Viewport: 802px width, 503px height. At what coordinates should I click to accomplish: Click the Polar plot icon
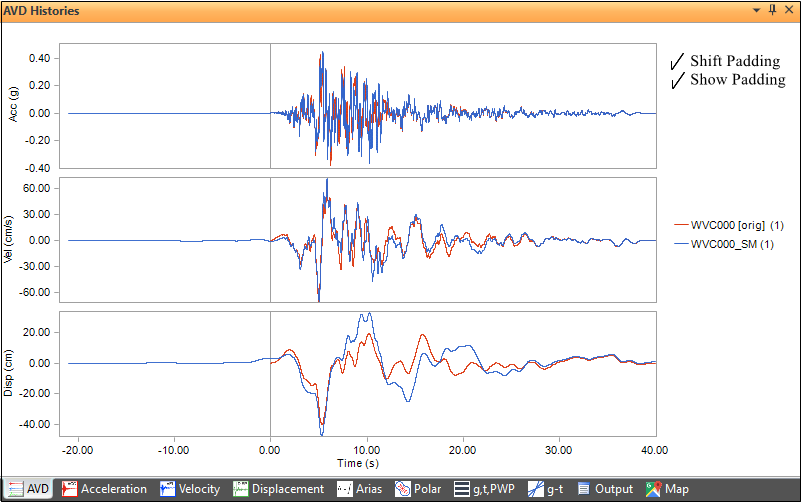click(403, 489)
